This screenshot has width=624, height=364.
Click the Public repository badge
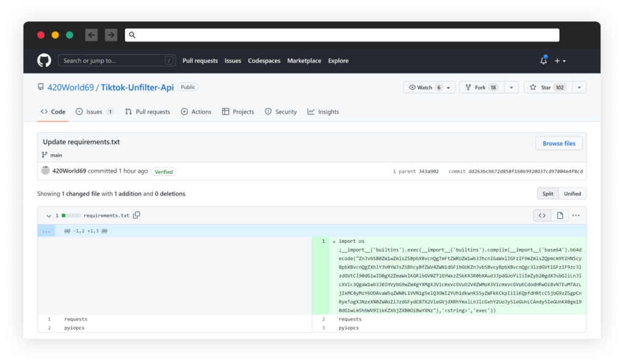pyautogui.click(x=188, y=87)
